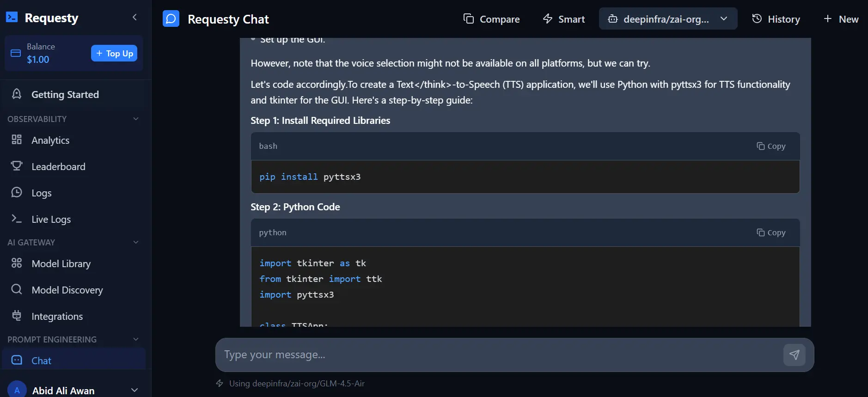
Task: Click the History clock icon
Action: [x=757, y=18]
